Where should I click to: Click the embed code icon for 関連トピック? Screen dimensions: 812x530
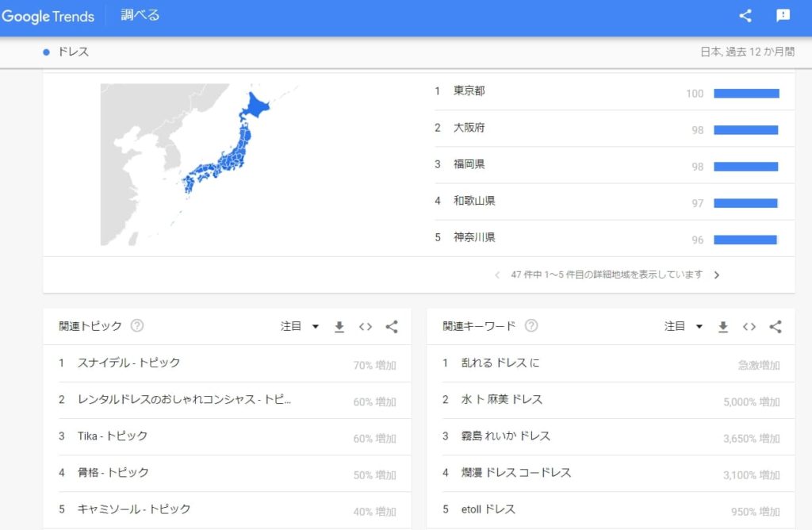tap(366, 327)
